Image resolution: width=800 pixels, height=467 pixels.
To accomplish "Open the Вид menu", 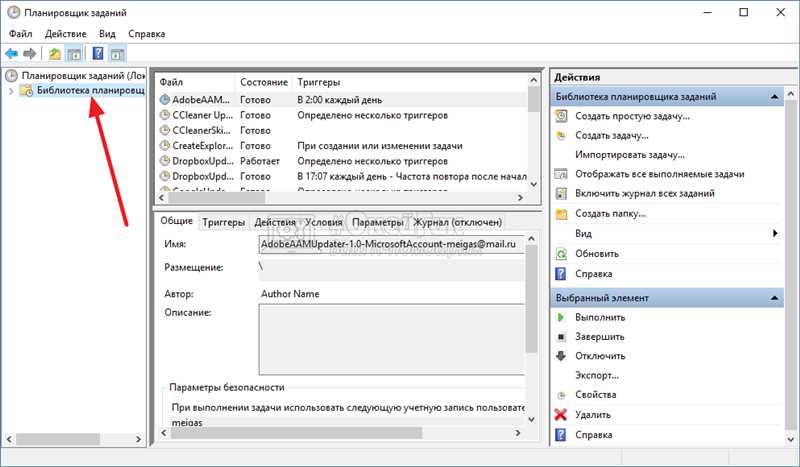I will tap(107, 34).
